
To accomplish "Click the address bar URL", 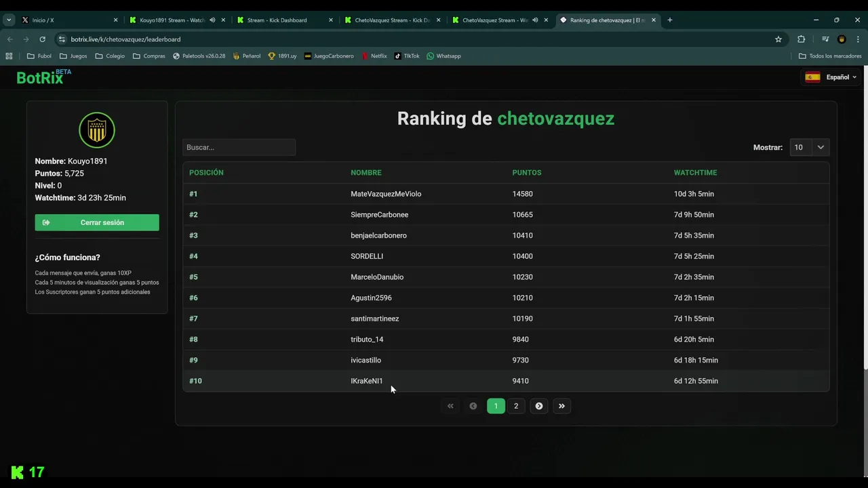I will [x=125, y=39].
